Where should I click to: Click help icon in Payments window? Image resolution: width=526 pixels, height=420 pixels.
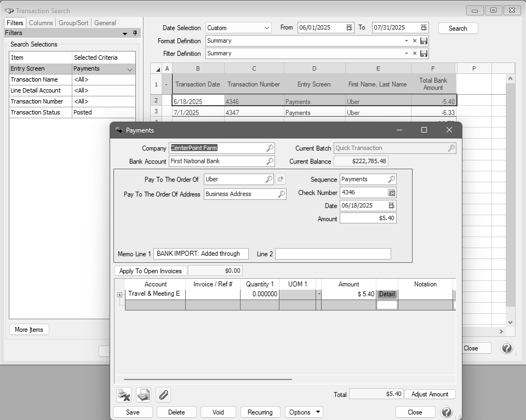(447, 412)
